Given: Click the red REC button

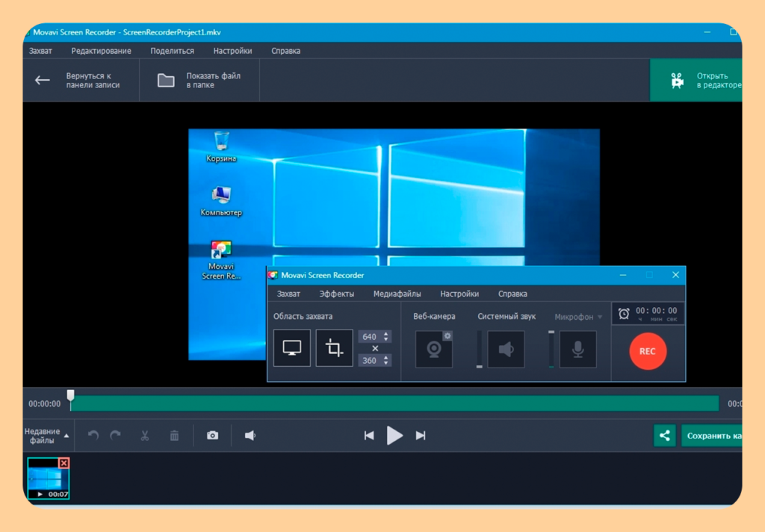Looking at the screenshot, I should pyautogui.click(x=648, y=351).
